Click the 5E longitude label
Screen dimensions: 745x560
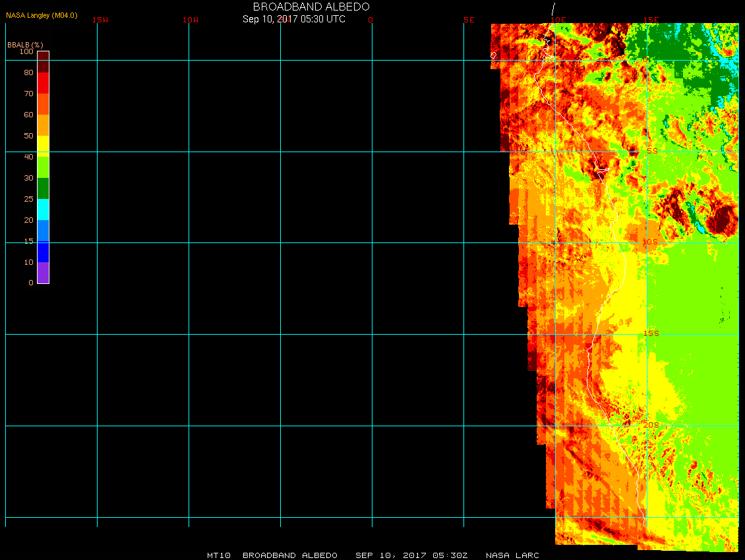click(469, 20)
